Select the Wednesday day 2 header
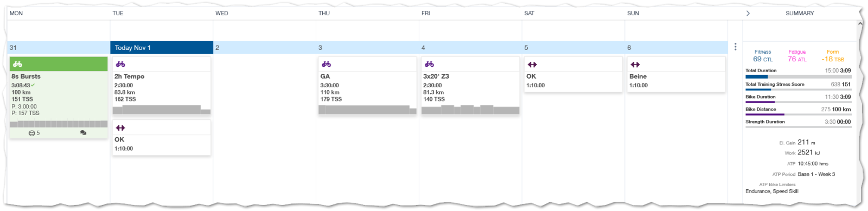This screenshot has width=868, height=211. click(264, 48)
